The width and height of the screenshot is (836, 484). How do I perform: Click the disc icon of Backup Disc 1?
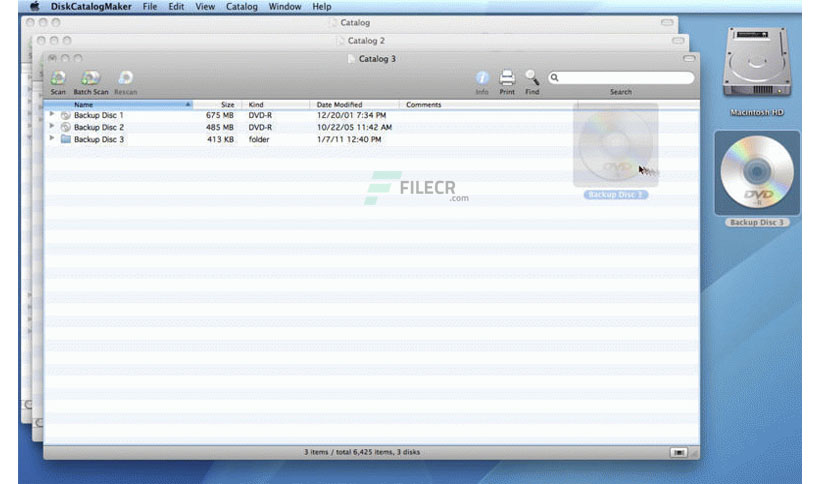point(66,115)
